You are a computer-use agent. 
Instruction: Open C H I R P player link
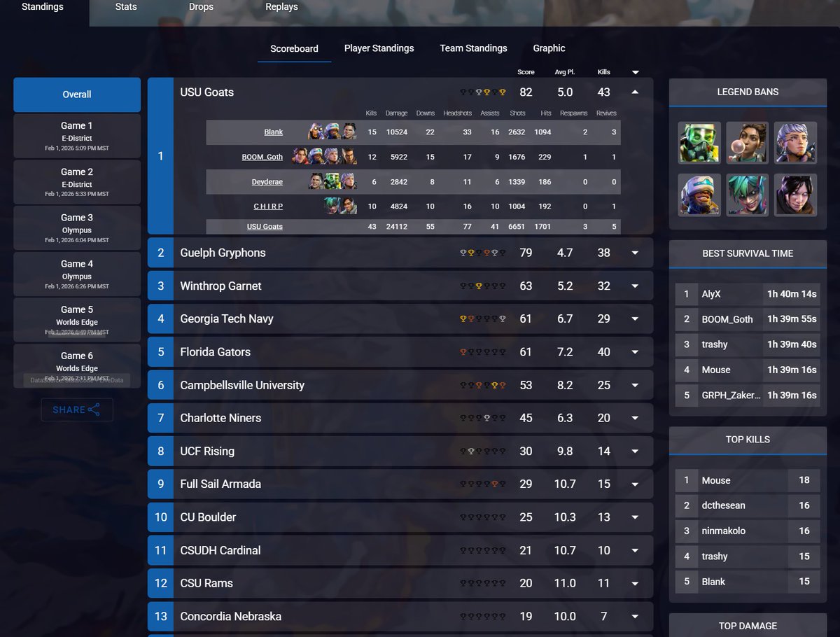tap(268, 206)
